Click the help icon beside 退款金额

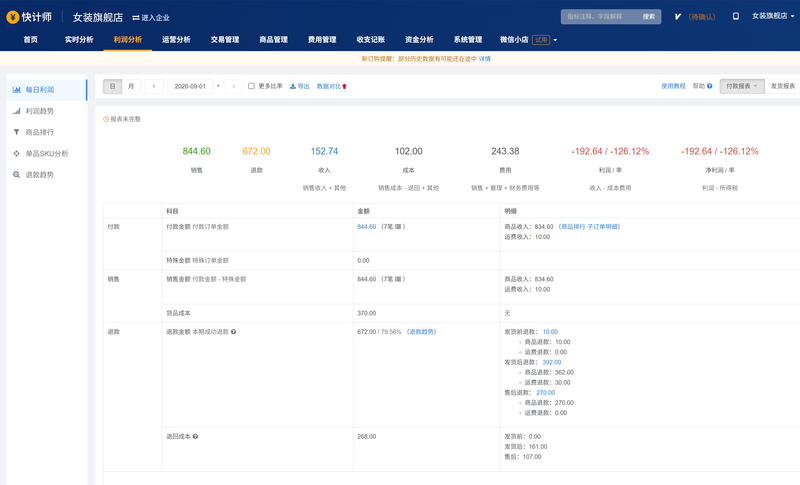[x=234, y=331]
